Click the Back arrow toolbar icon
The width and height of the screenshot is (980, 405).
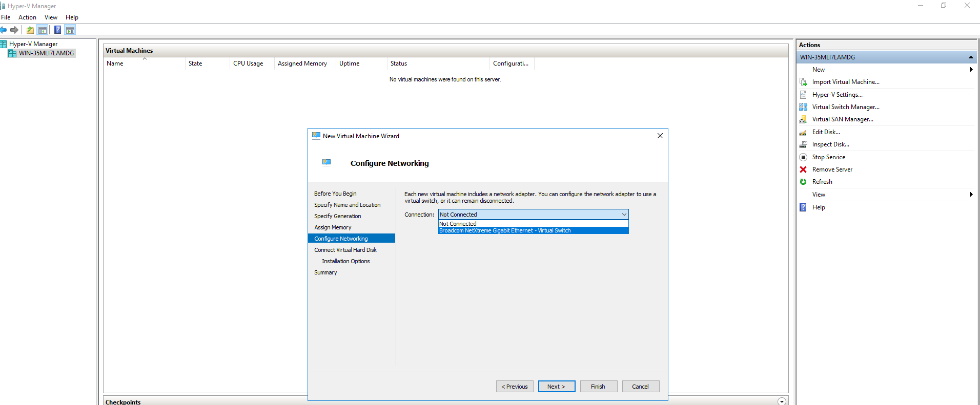4,30
